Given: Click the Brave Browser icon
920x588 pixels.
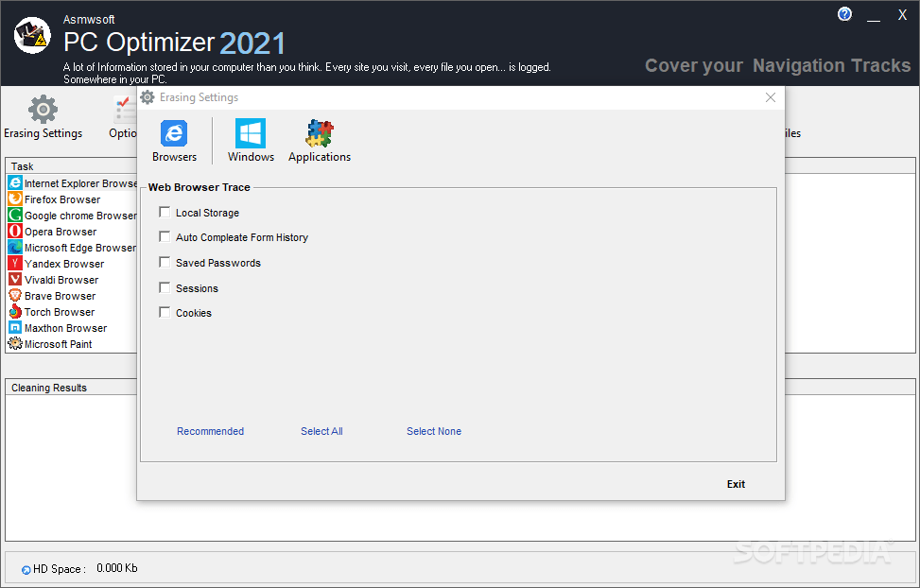Looking at the screenshot, I should [15, 296].
